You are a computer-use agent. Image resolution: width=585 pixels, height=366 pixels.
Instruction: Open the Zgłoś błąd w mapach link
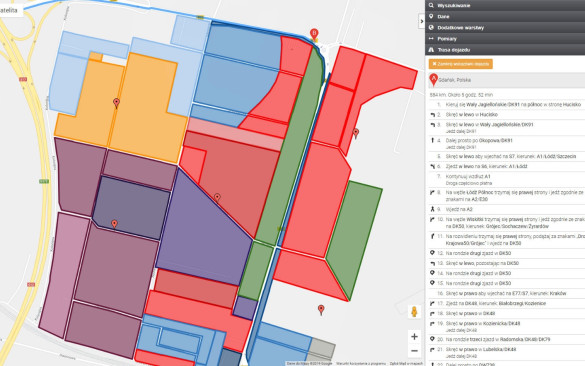click(406, 363)
